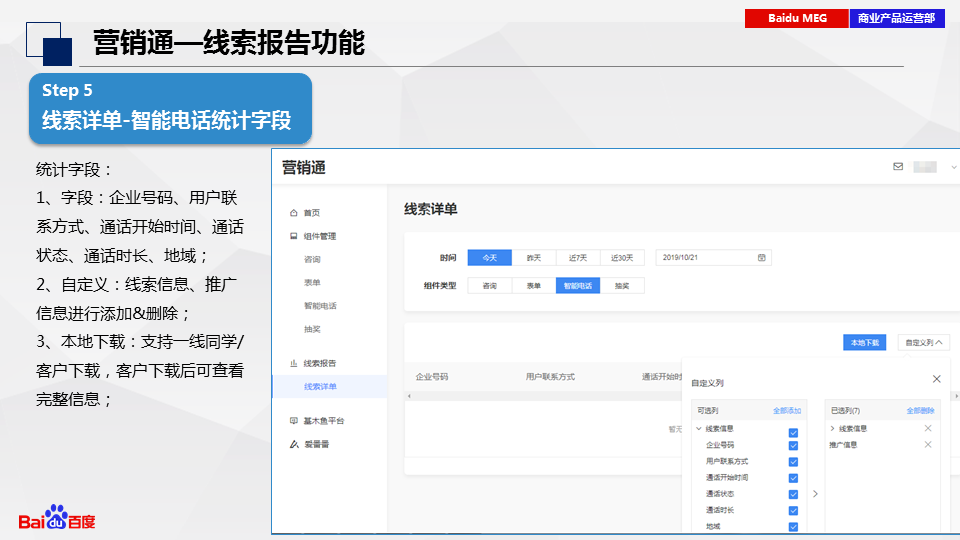Click the blurred user name in header
Viewport: 960px width, 540px height.
[925, 167]
